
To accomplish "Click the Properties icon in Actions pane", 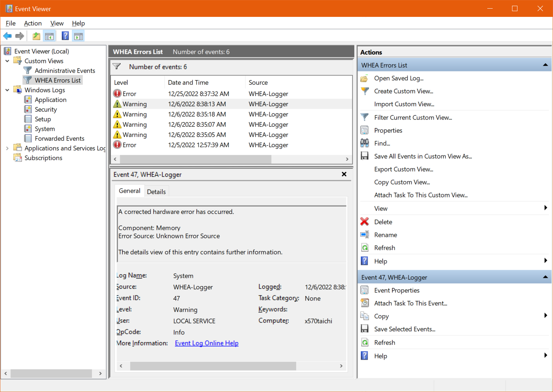I will click(364, 130).
